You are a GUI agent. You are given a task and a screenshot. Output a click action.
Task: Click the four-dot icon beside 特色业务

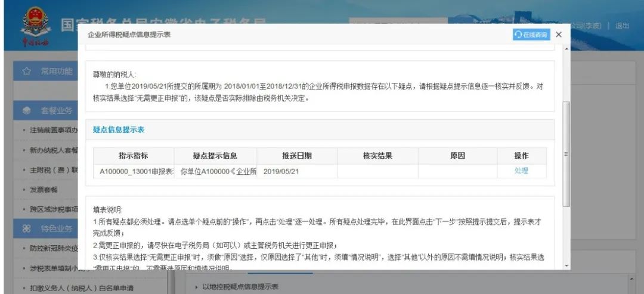[x=26, y=229]
